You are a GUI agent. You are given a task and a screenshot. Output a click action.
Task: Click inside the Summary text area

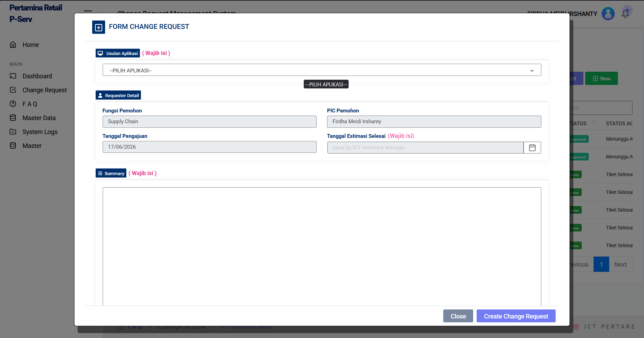click(x=322, y=246)
